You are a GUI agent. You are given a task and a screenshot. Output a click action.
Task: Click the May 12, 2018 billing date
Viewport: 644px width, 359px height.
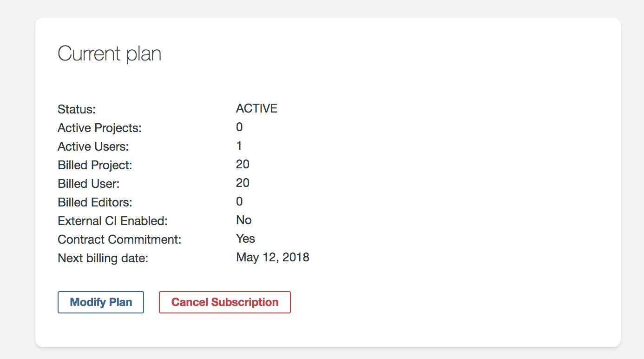(x=273, y=258)
